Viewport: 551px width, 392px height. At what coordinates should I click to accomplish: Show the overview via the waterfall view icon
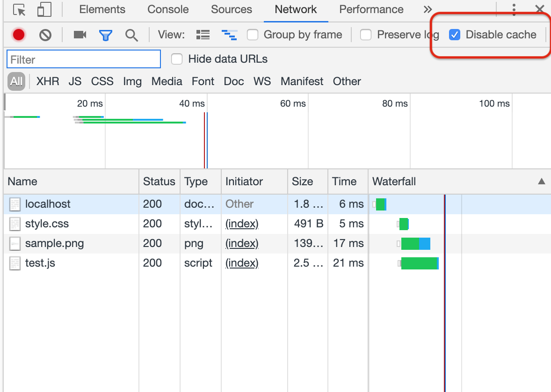[x=229, y=35]
